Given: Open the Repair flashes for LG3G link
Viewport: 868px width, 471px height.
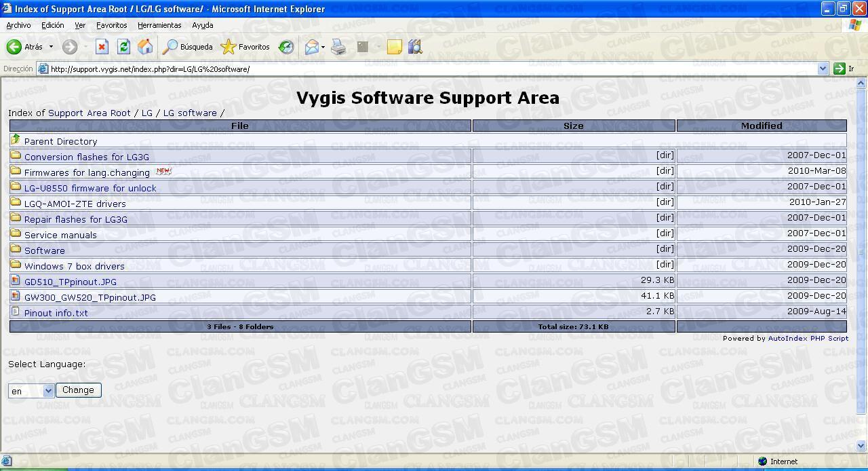Looking at the screenshot, I should [x=76, y=219].
